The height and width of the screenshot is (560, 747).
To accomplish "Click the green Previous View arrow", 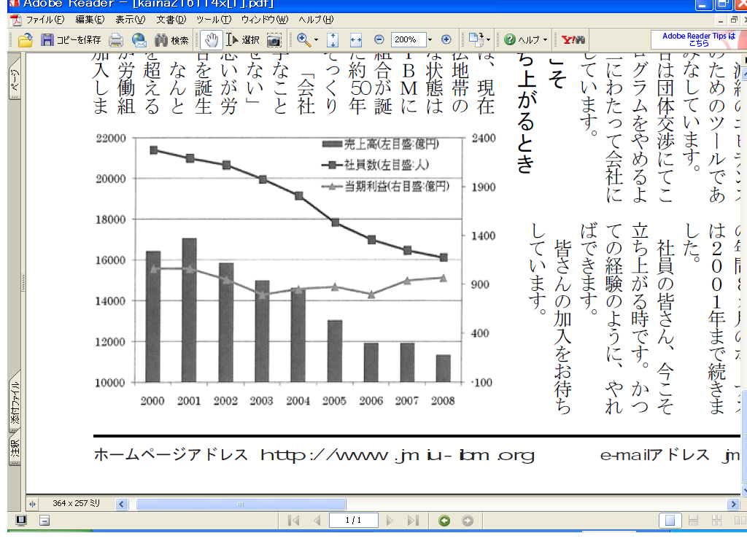I will pos(444,521).
